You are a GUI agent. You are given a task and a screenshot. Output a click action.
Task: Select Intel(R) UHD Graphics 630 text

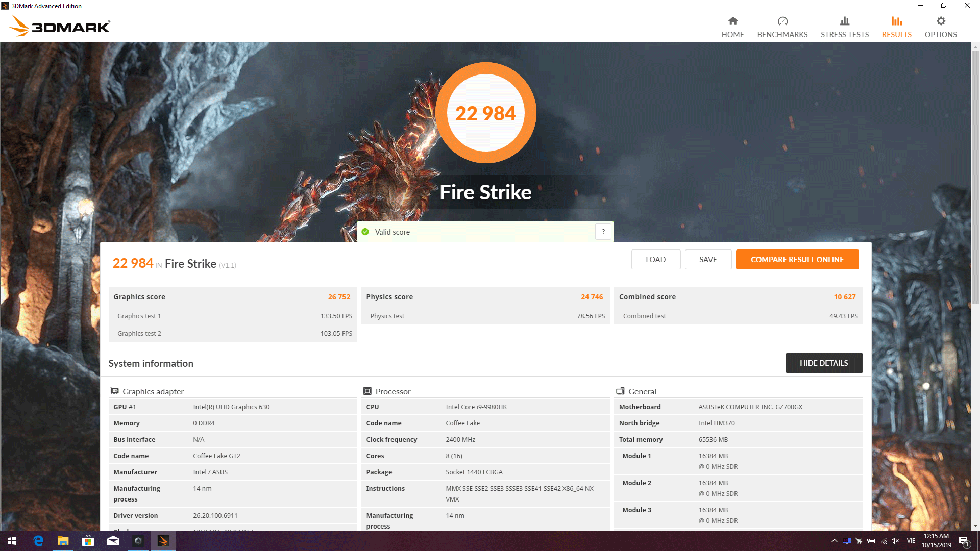(x=231, y=407)
